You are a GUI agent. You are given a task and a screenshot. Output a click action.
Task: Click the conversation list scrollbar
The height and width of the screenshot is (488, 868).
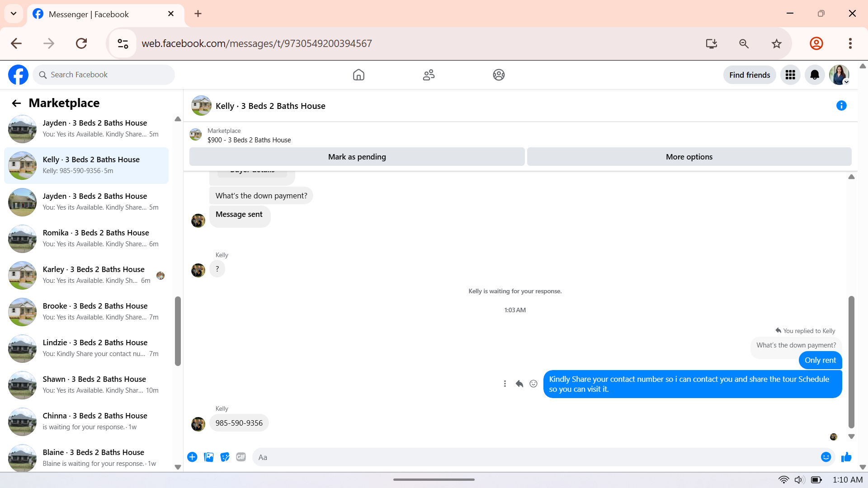[x=178, y=331]
